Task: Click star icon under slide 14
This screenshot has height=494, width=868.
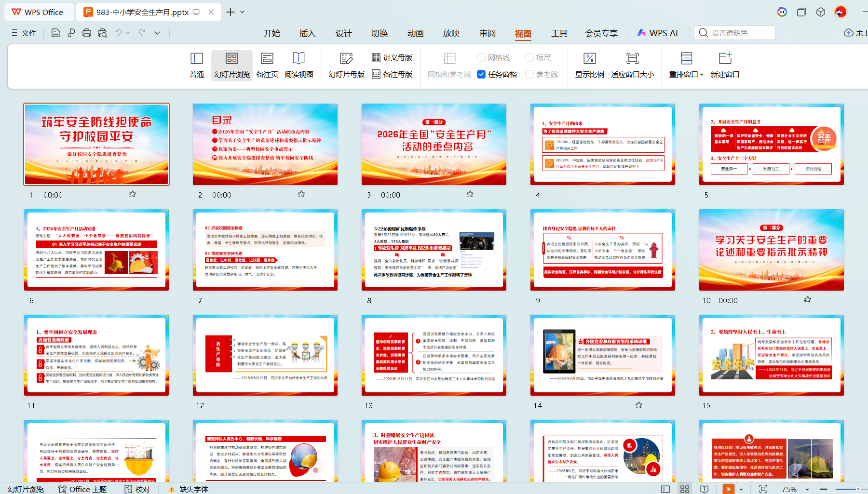Action: point(638,405)
